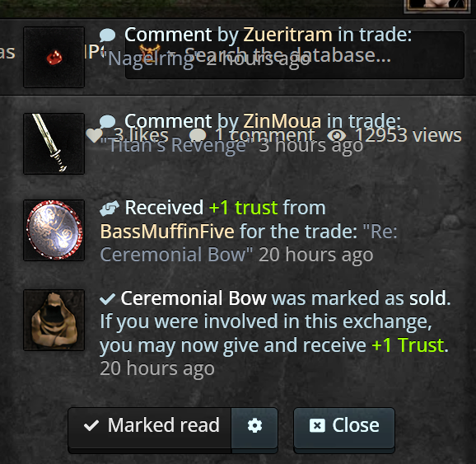The width and height of the screenshot is (476, 464).
Task: Expand search category dropdown by helmet icon
Action: 154,52
